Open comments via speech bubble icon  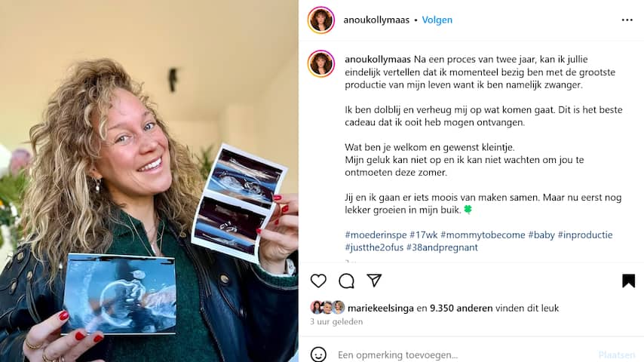pos(346,281)
